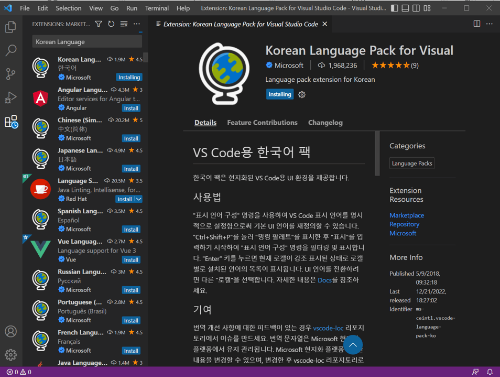Open editor more actions ellipsis
This screenshot has height=377, width=500.
(489, 24)
